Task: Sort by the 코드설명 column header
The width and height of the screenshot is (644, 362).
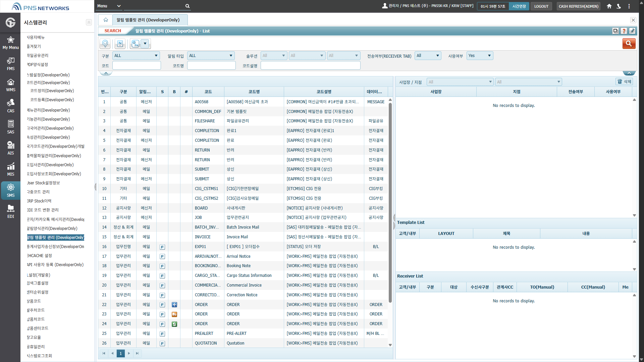Action: (x=324, y=92)
